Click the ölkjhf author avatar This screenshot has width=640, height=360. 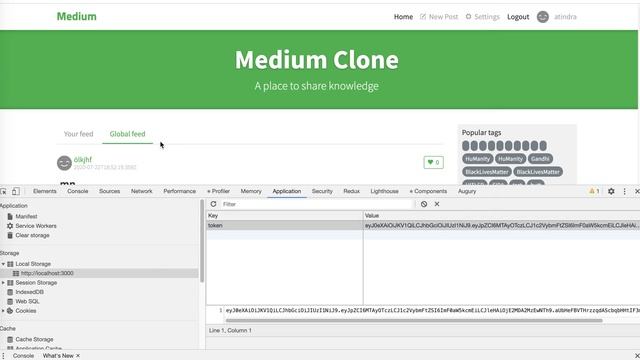(x=64, y=163)
